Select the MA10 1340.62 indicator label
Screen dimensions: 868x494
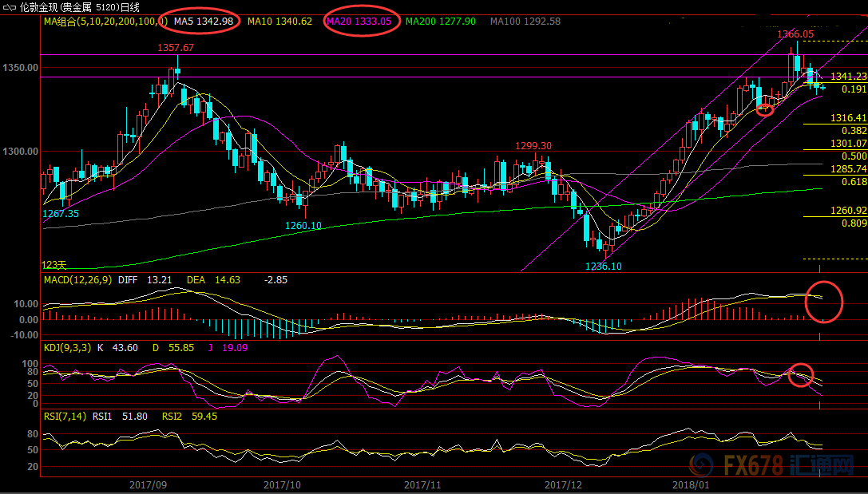pos(279,22)
